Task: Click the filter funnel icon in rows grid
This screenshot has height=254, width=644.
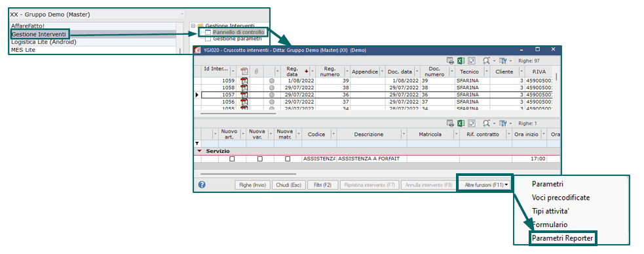Action: (197, 143)
